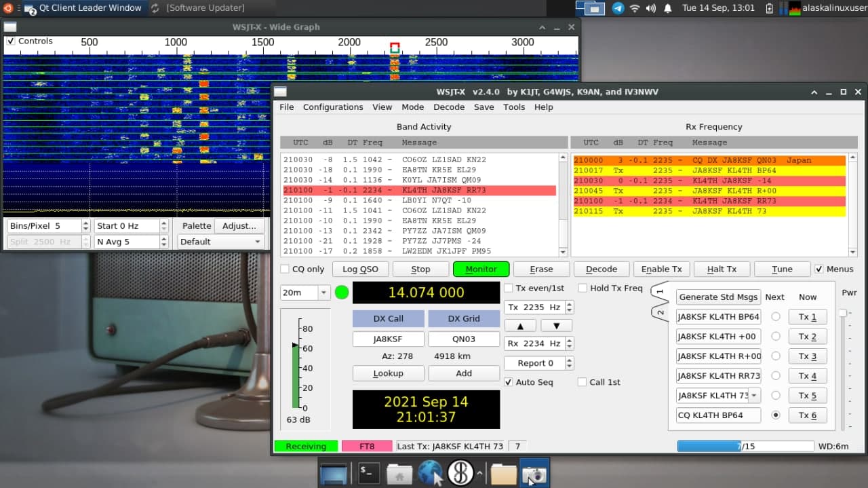Open the Configurations menu
The height and width of the screenshot is (488, 868).
point(332,107)
